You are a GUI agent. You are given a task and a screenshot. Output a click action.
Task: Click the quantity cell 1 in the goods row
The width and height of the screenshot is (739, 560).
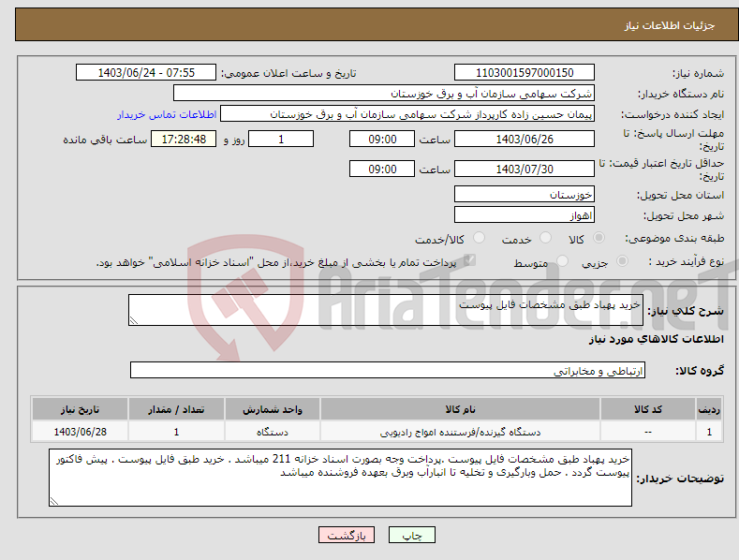(x=176, y=432)
